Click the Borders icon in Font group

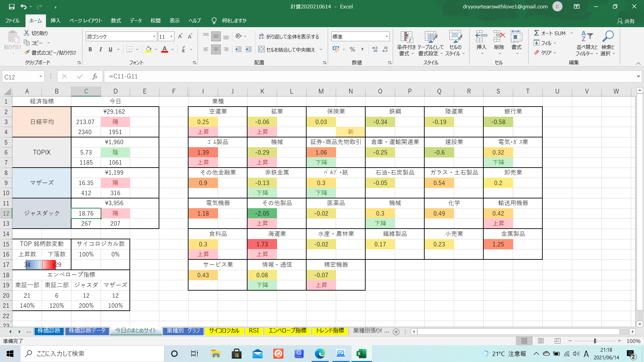pos(129,50)
